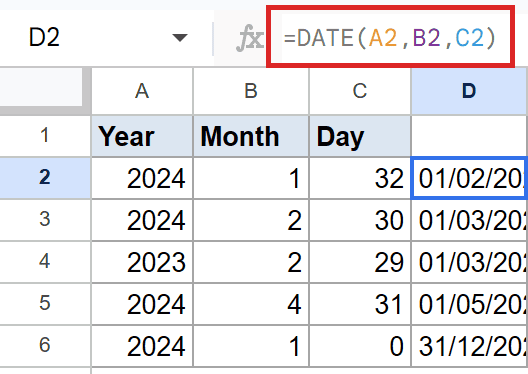This screenshot has width=528, height=374.
Task: Select row 1 header
Action: [x=45, y=136]
